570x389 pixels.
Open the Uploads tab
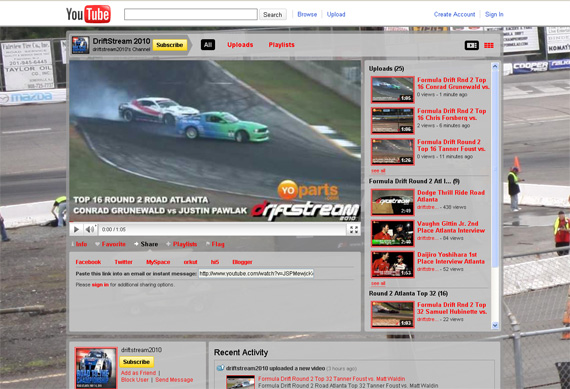tap(240, 45)
